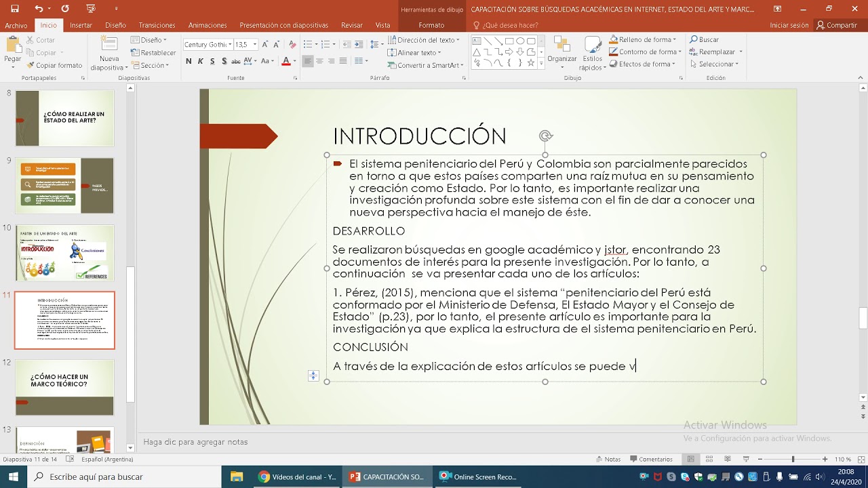Click Convertir a SmartArt icon
Screen dimensions: 868x488
392,65
